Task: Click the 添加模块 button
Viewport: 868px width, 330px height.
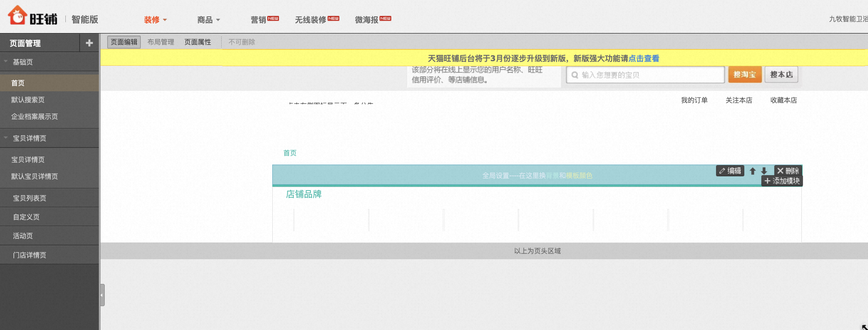Action: click(x=782, y=181)
